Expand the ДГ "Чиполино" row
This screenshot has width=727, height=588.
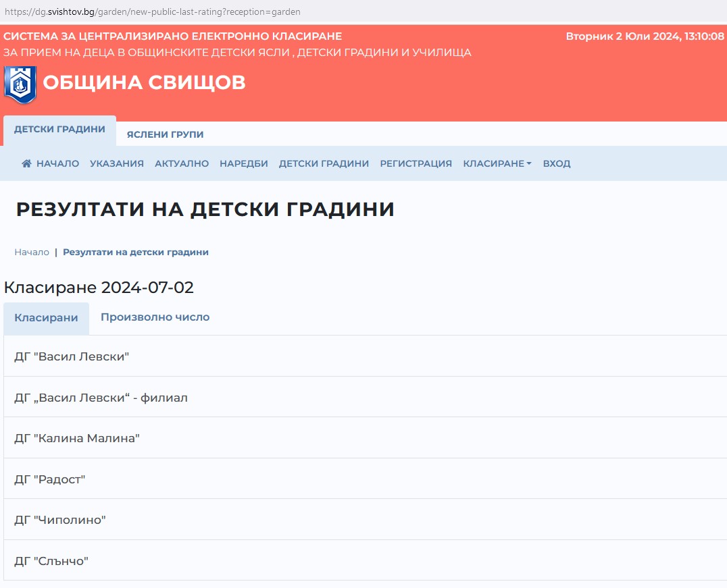[x=60, y=520]
